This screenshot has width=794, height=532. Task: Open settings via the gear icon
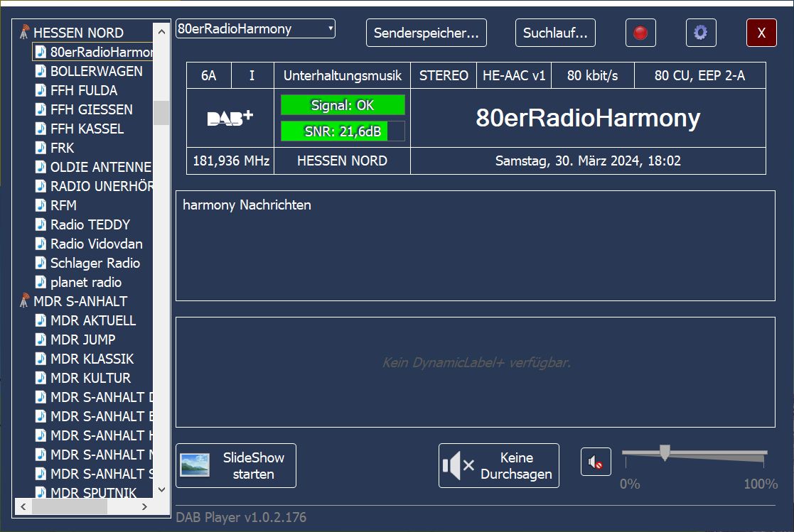point(701,33)
